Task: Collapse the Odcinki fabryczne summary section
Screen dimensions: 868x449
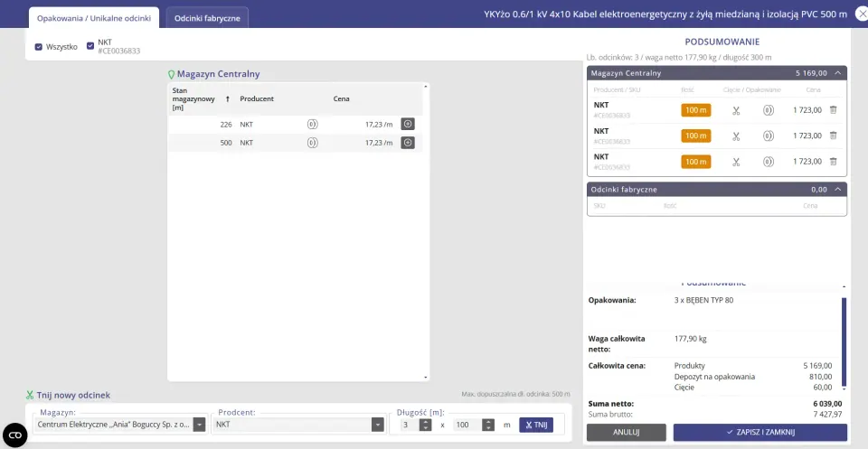Action: tap(837, 190)
